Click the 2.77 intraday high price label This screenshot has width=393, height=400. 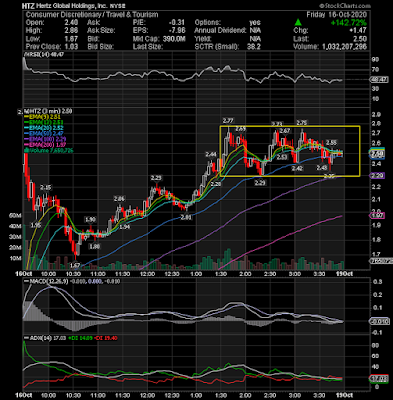click(228, 121)
